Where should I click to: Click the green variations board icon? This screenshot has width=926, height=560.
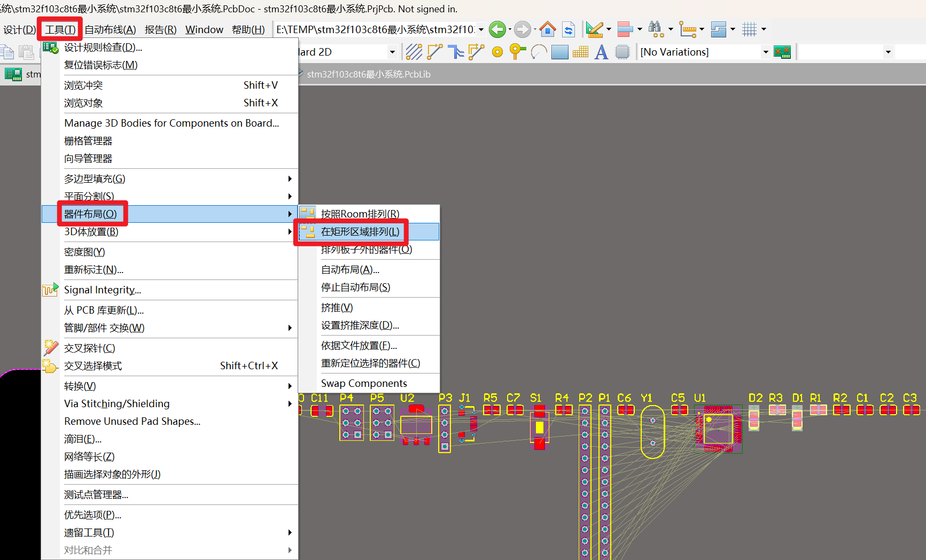coord(782,52)
